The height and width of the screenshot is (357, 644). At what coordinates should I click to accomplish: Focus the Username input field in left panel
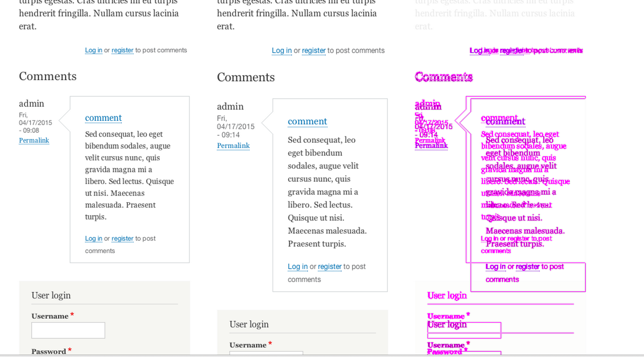[68, 330]
